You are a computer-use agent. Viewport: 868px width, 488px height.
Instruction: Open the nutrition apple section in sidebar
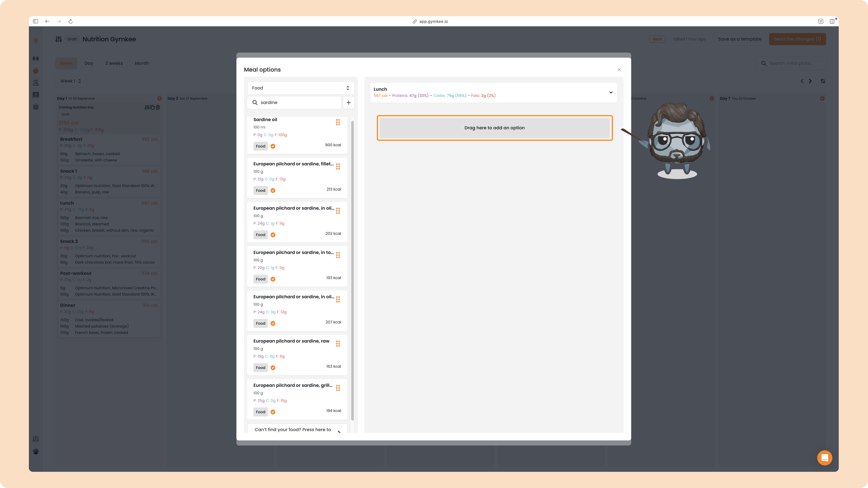coord(36,70)
